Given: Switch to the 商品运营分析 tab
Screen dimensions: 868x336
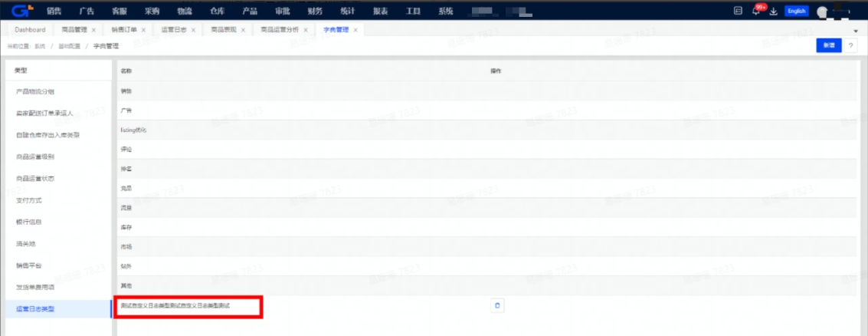Looking at the screenshot, I should (x=280, y=30).
